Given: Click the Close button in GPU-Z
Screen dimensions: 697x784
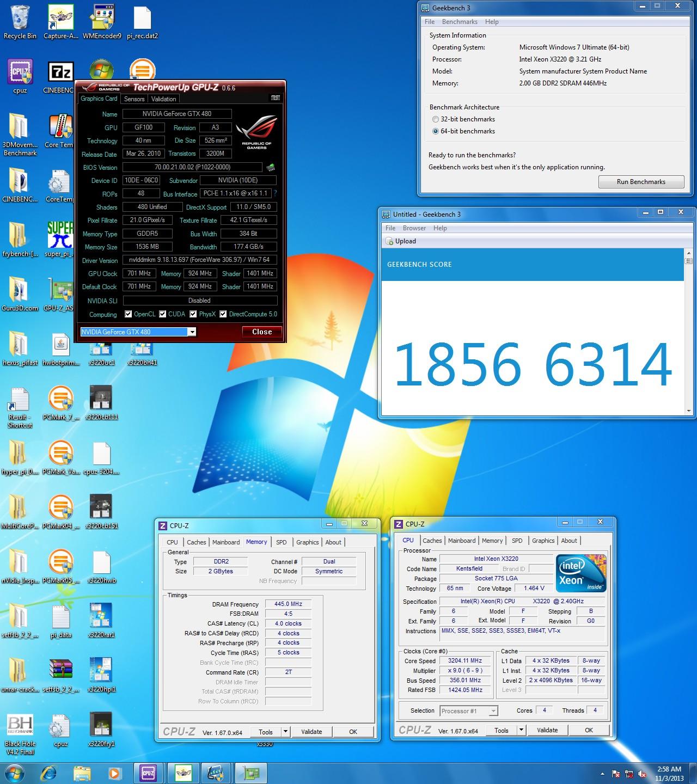Looking at the screenshot, I should pos(262,332).
